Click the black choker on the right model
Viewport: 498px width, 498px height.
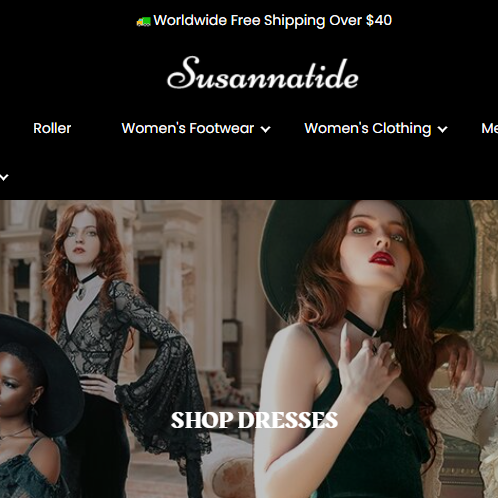[x=363, y=324]
